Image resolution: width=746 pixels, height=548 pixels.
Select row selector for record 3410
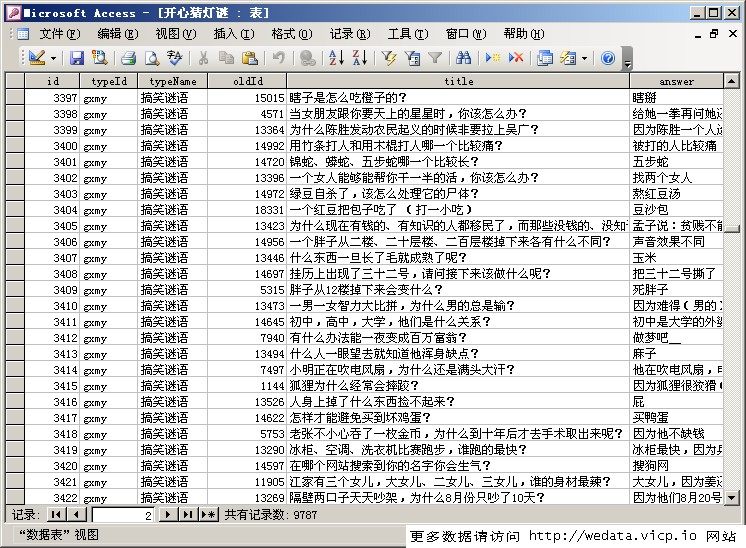(x=15, y=305)
